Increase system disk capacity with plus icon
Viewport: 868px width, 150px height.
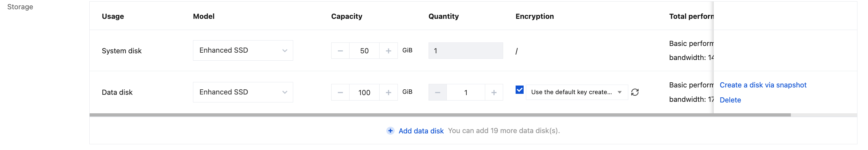click(x=388, y=51)
